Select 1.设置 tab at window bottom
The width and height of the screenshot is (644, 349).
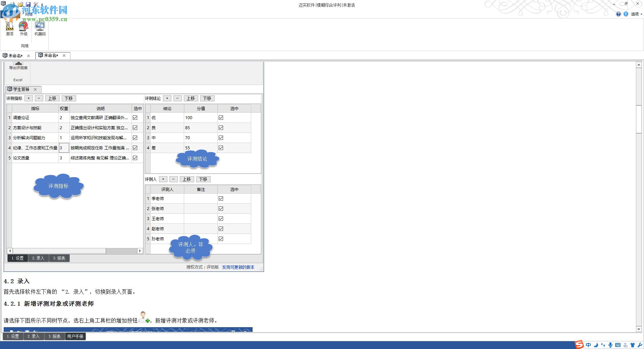coord(13,336)
